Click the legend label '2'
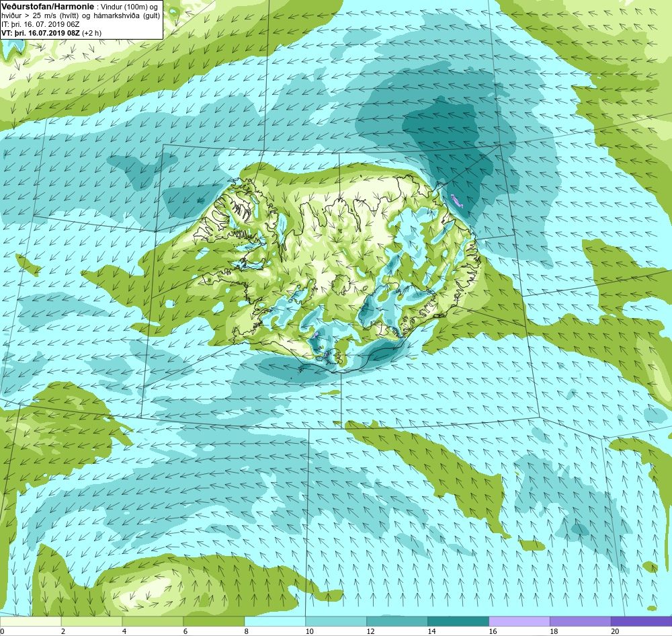 [63, 631]
